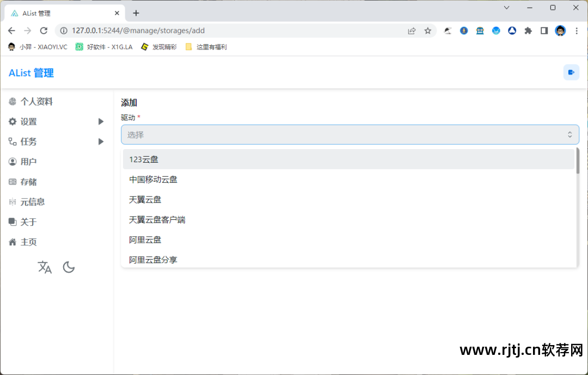Open the Chrome three-dot menu

[x=575, y=31]
